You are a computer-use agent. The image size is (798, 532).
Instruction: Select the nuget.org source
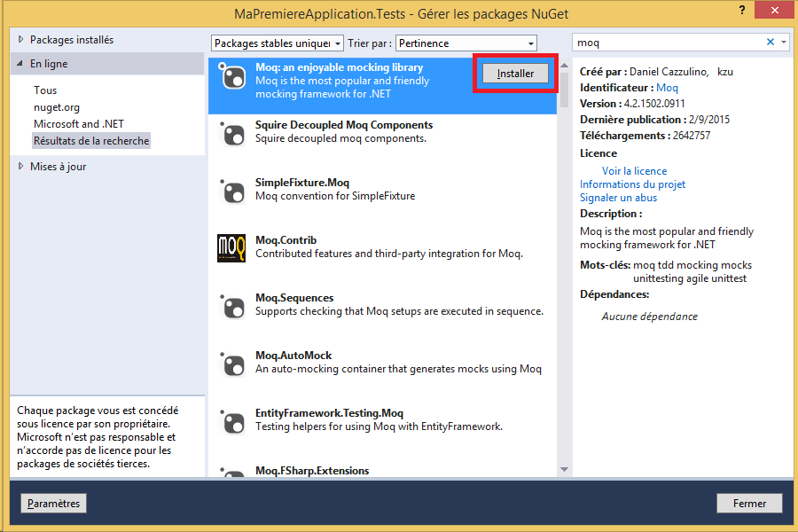point(57,107)
